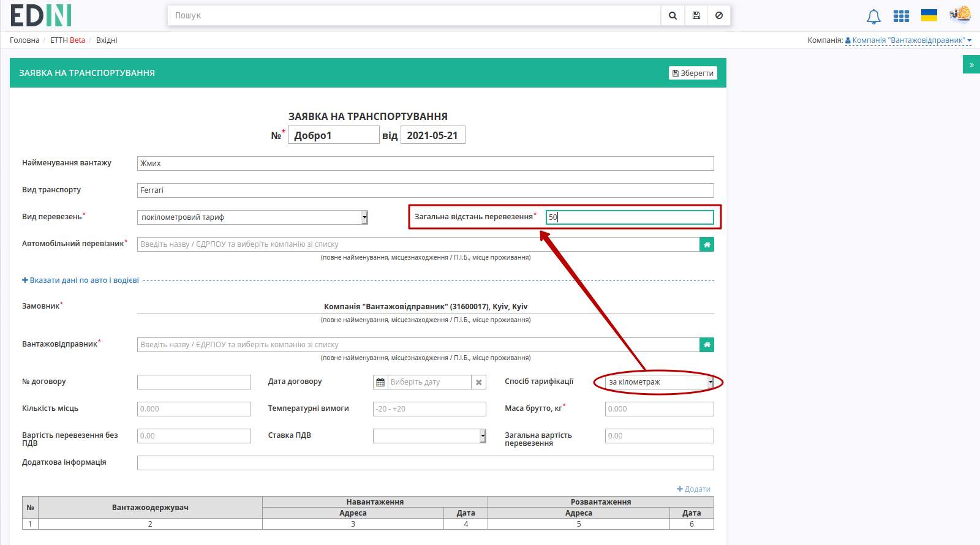Click the home icon beside Автомобільний перевізник

[707, 244]
